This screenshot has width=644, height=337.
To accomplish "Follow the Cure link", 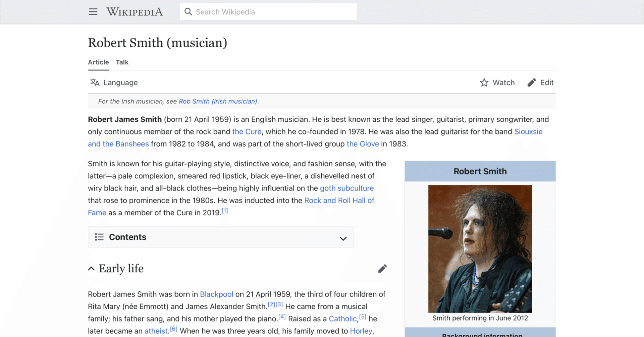I will click(247, 132).
